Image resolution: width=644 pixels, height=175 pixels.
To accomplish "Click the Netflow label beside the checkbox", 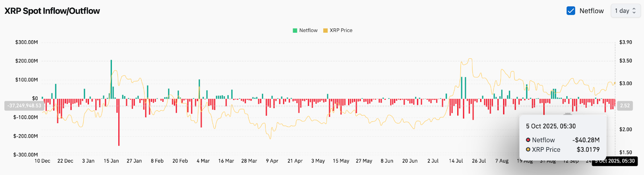I will 591,11.
